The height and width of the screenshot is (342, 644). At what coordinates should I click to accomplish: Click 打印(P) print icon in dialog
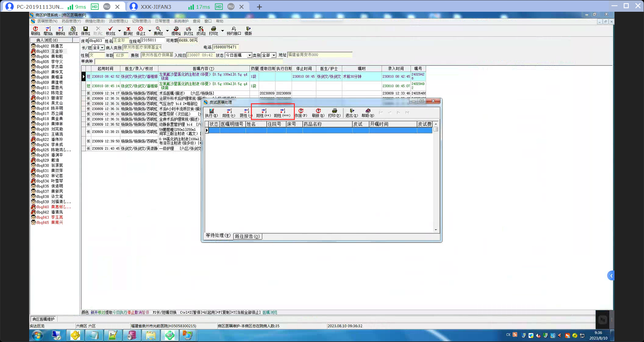tap(334, 113)
